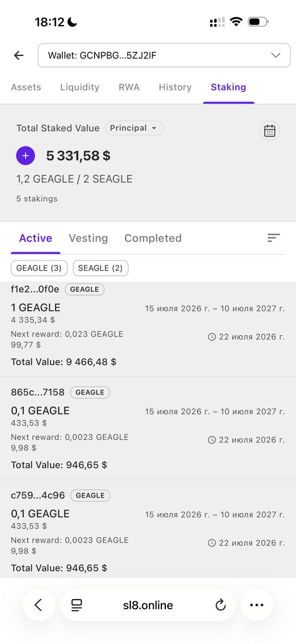Open the browser tabs reader icon
This screenshot has height=644, width=296.
coord(76,605)
